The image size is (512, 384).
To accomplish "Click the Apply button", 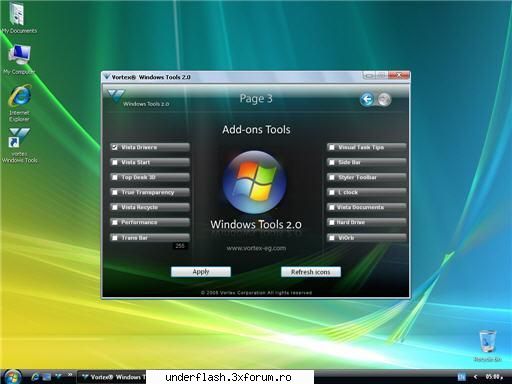I will tap(201, 272).
